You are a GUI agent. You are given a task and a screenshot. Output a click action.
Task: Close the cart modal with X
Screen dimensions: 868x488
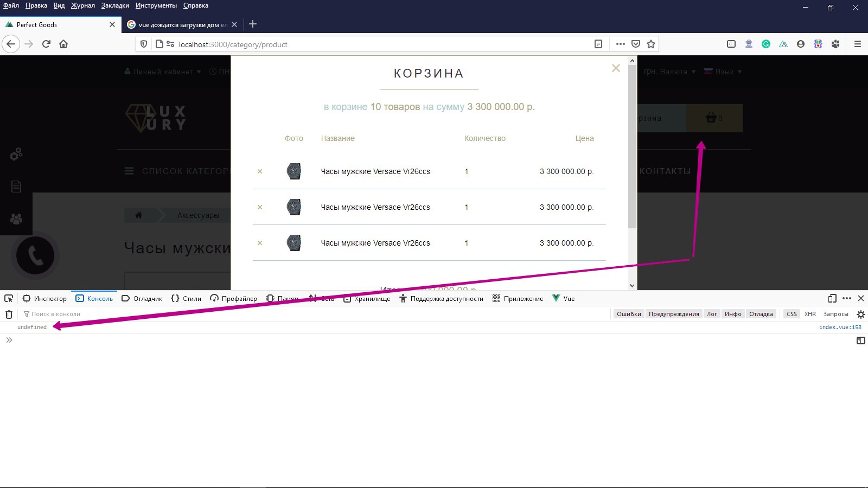pos(616,68)
